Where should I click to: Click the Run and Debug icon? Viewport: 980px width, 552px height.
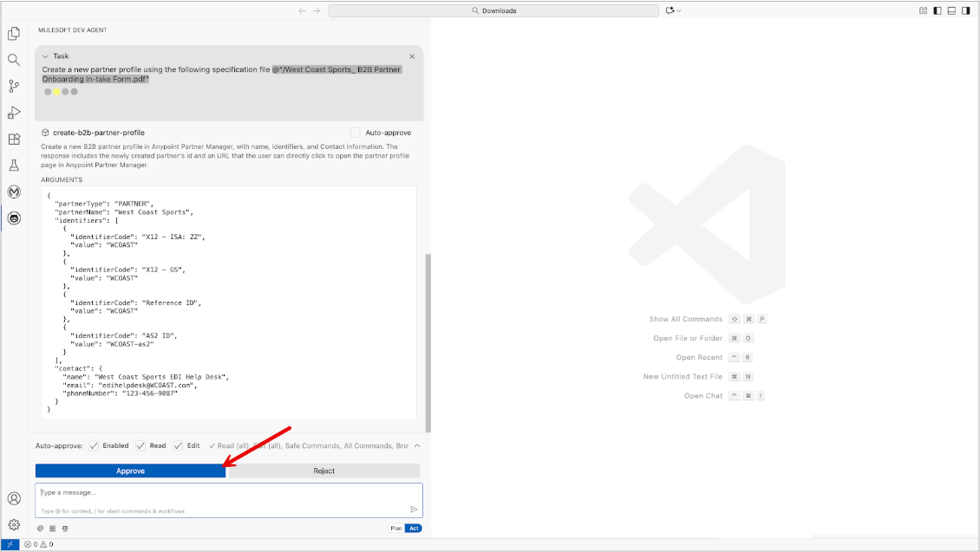tap(14, 113)
